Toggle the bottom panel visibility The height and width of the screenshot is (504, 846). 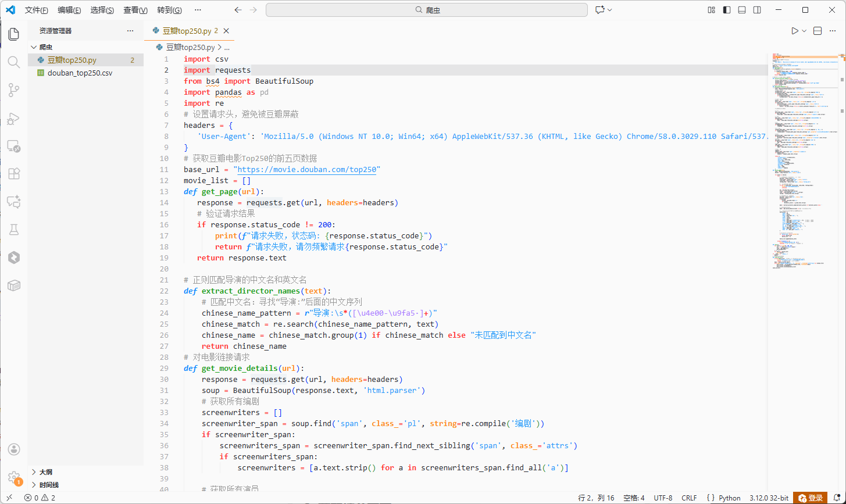click(x=742, y=10)
